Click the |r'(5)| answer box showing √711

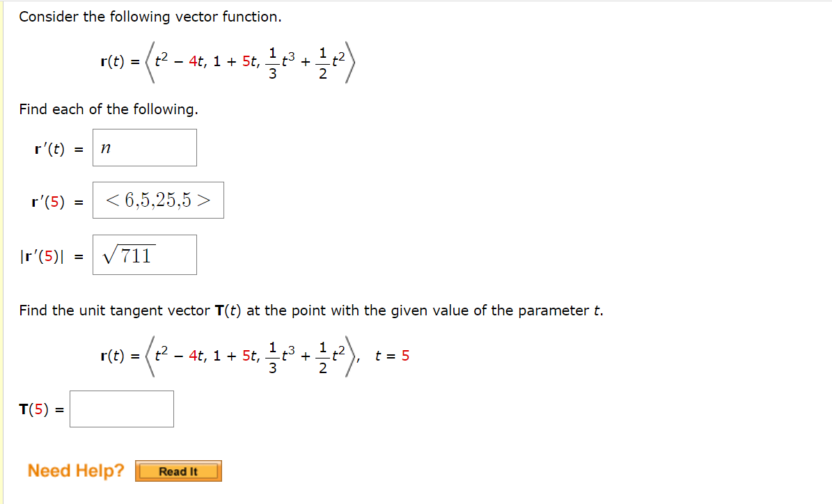click(x=143, y=255)
